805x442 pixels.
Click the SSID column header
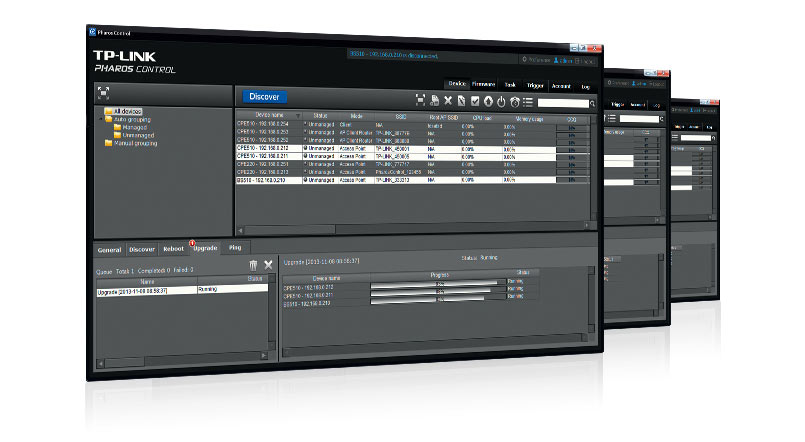click(x=401, y=117)
